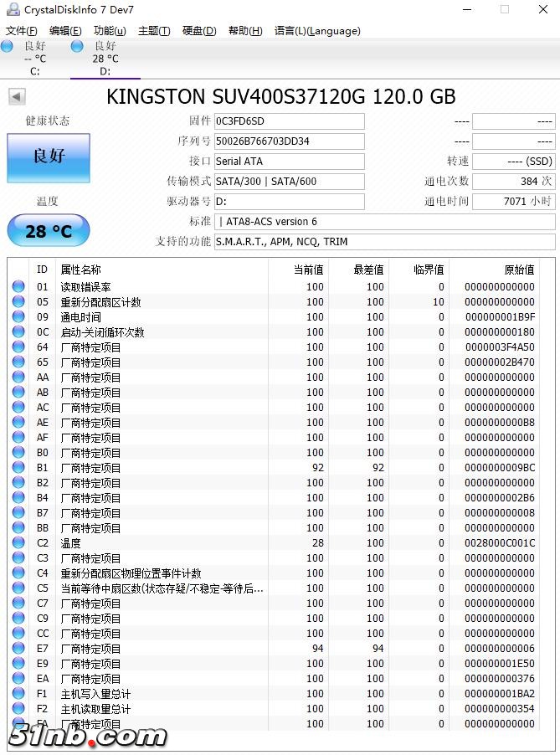Click the status icon for attribute C4
This screenshot has height=755, width=560.
tap(18, 573)
